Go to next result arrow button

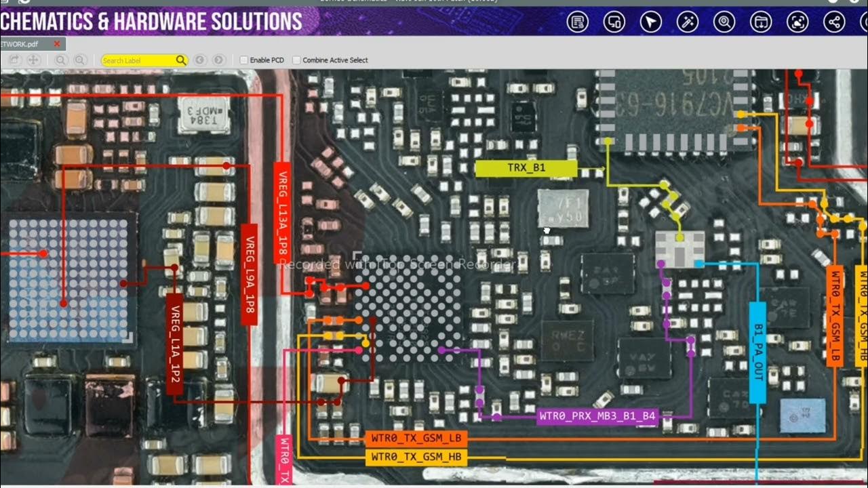(x=218, y=60)
